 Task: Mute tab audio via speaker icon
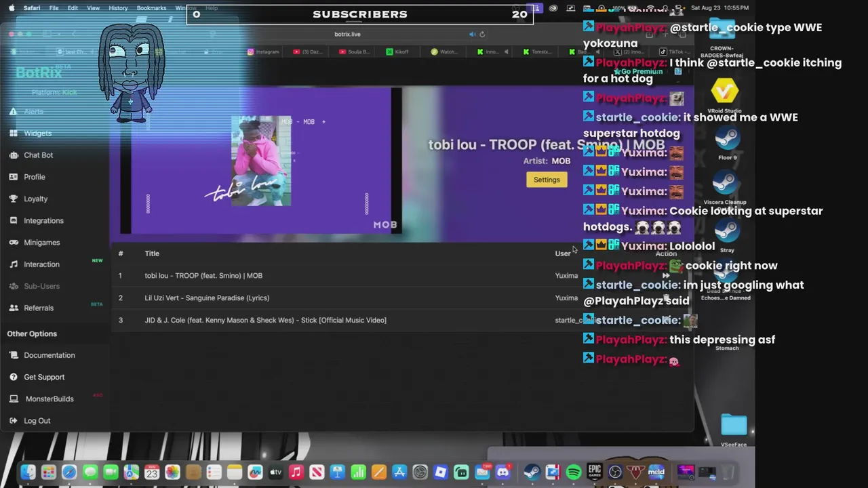473,34
